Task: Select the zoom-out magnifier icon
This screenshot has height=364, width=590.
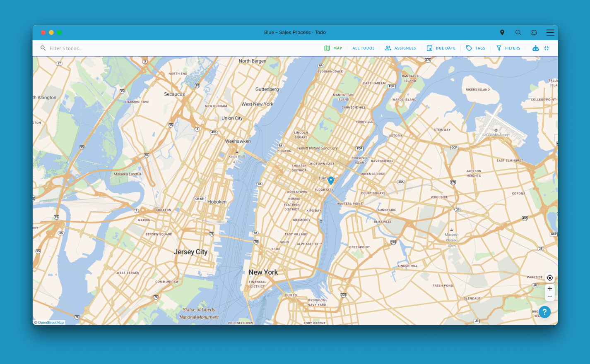Action: [518, 32]
